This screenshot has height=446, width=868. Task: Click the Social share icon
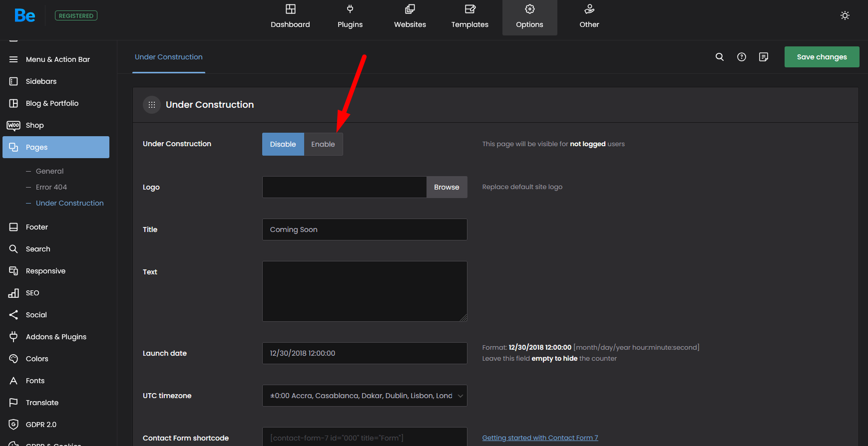tap(13, 315)
